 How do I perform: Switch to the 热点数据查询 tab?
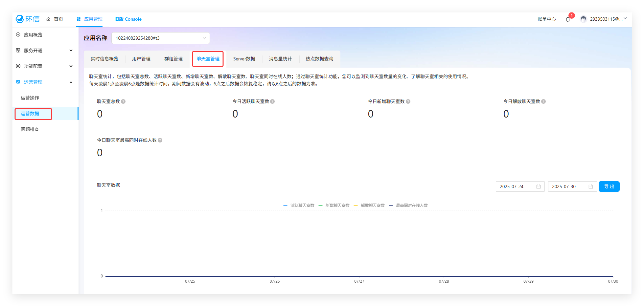(319, 59)
